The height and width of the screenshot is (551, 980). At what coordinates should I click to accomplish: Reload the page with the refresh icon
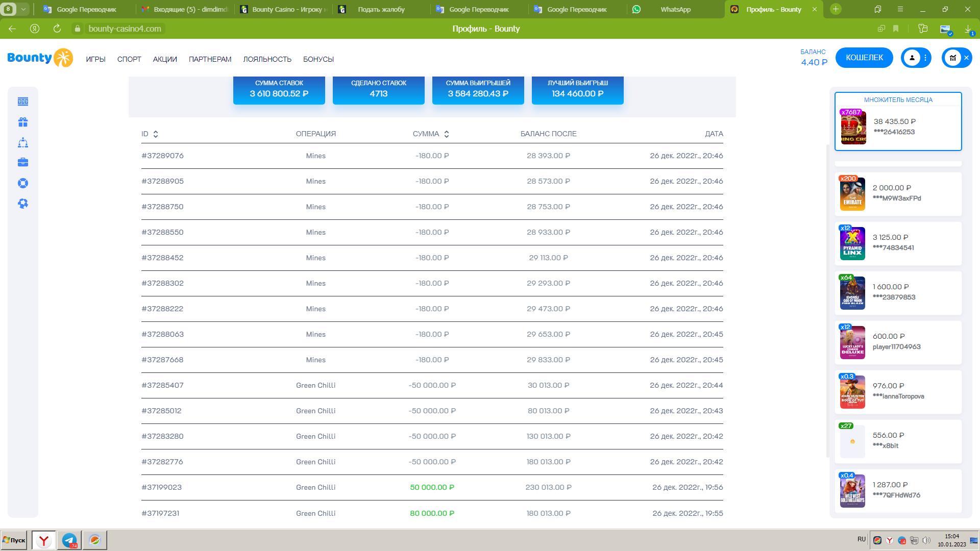(57, 29)
